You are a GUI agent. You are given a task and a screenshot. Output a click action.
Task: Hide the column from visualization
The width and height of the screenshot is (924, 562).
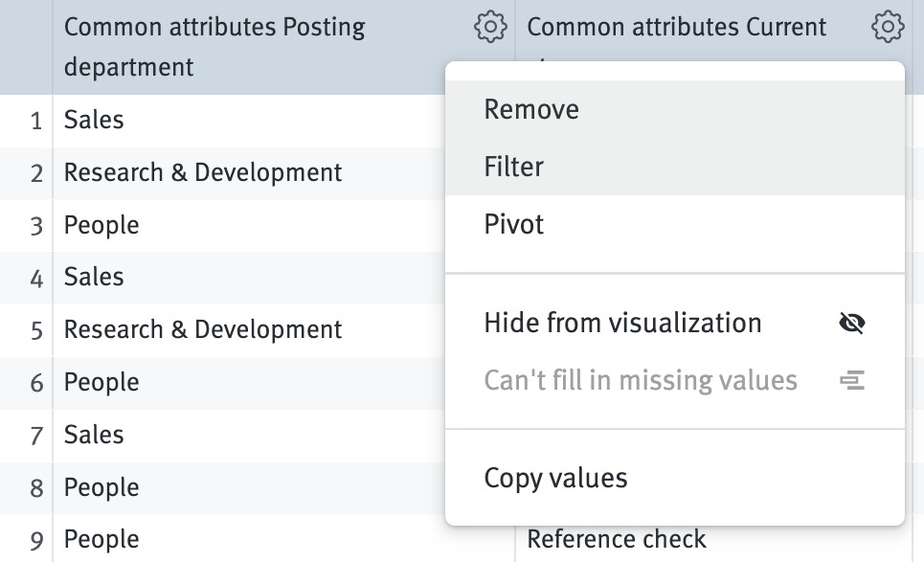(x=621, y=324)
